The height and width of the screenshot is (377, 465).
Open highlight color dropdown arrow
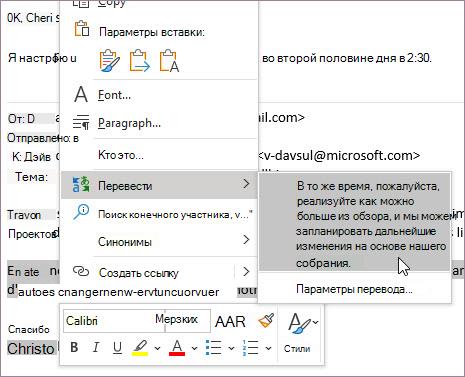[157, 349]
